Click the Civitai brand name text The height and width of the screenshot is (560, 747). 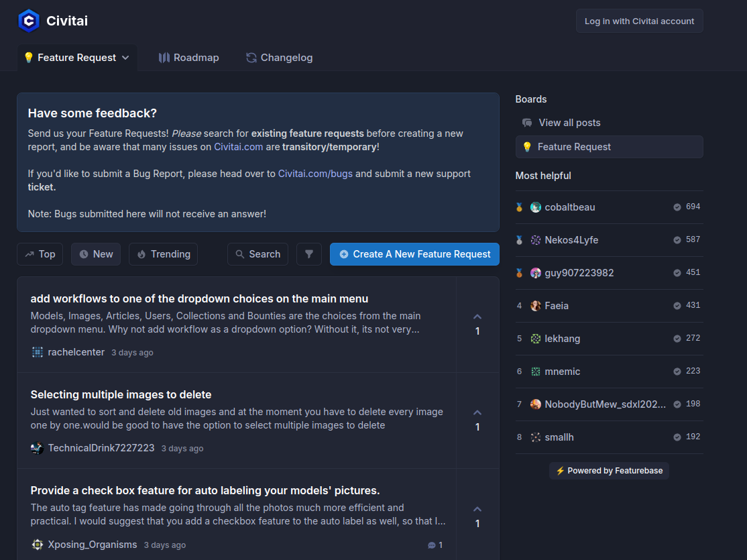[66, 21]
